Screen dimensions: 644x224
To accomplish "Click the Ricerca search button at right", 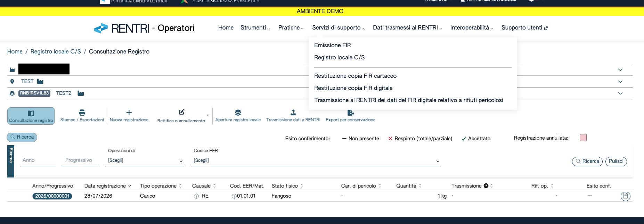I will click(x=587, y=161).
